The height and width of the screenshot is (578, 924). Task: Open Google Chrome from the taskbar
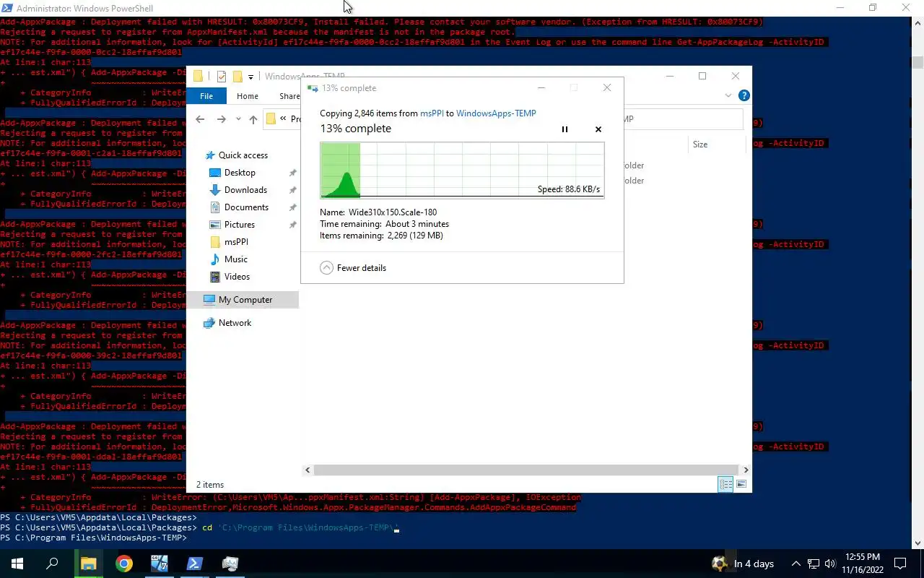(124, 564)
